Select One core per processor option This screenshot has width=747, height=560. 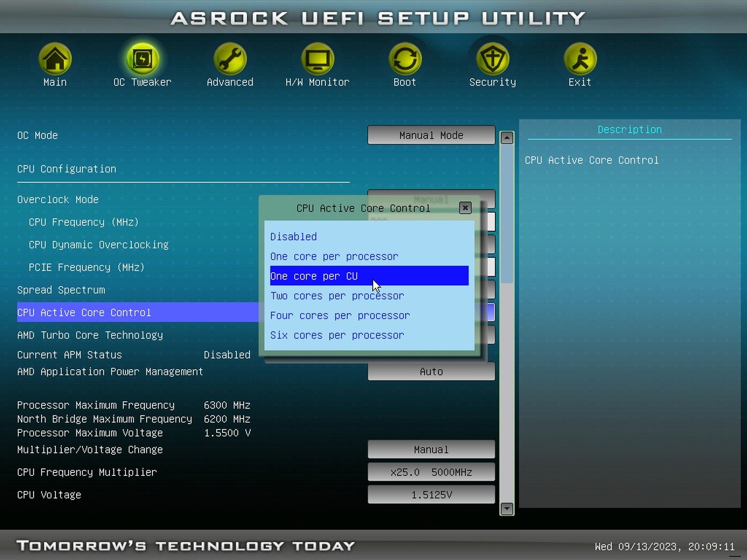(x=369, y=256)
